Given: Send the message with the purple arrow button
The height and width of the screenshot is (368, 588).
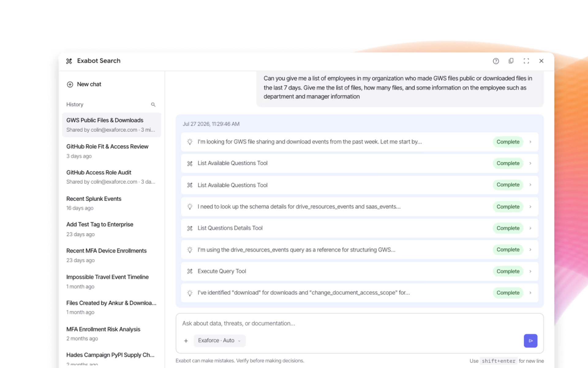Looking at the screenshot, I should click(530, 341).
